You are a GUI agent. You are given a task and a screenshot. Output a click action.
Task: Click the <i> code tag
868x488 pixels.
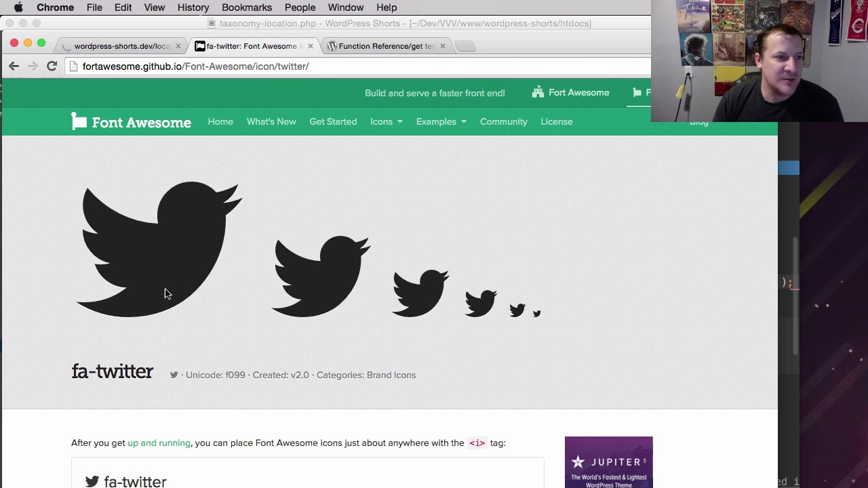[477, 443]
